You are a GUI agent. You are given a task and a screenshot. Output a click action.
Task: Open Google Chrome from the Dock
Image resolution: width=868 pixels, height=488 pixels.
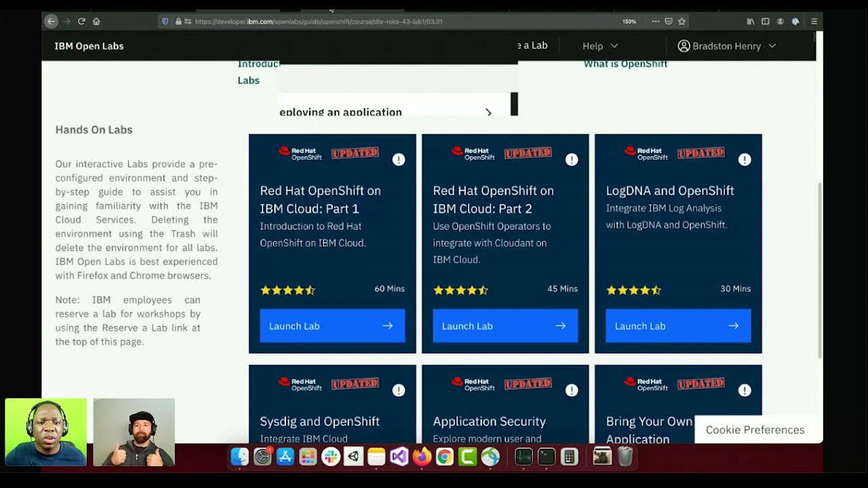444,457
